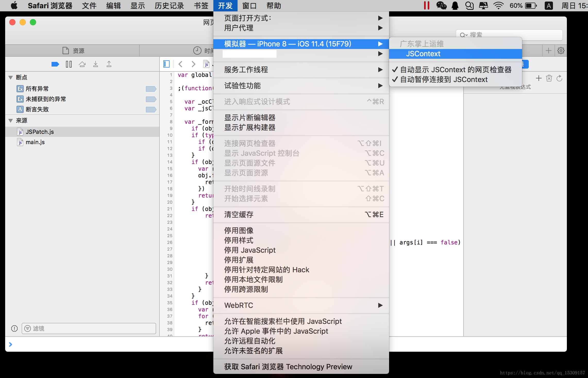Open AirPlay display menu icon
The width and height of the screenshot is (588, 378).
(x=483, y=5)
